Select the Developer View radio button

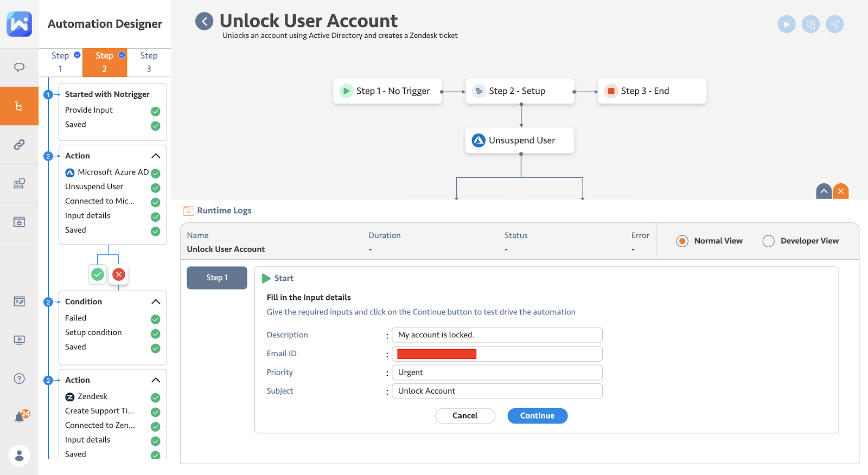click(768, 241)
